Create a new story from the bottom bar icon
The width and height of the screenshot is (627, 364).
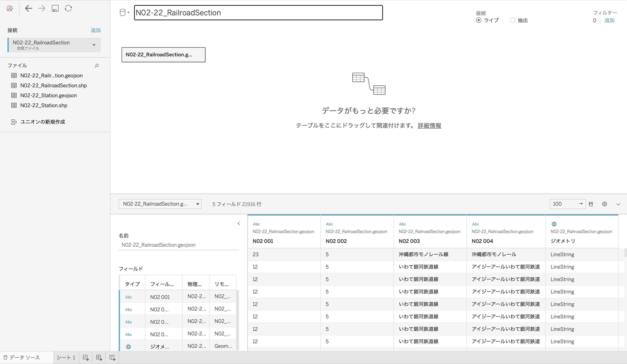tap(112, 358)
